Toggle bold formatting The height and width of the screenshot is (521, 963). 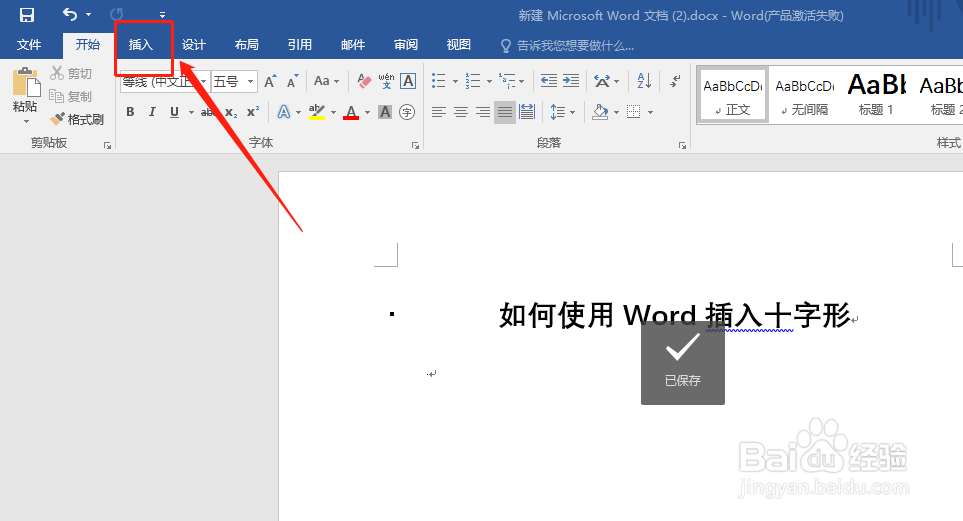[x=130, y=112]
